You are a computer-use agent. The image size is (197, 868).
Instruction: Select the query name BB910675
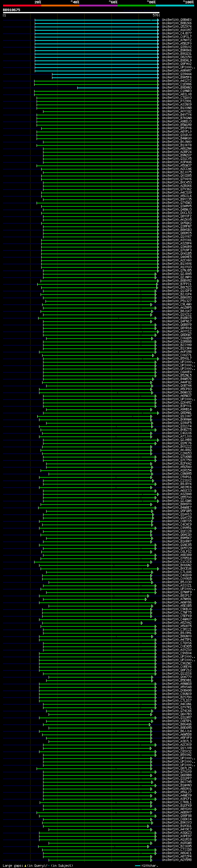tap(11, 10)
